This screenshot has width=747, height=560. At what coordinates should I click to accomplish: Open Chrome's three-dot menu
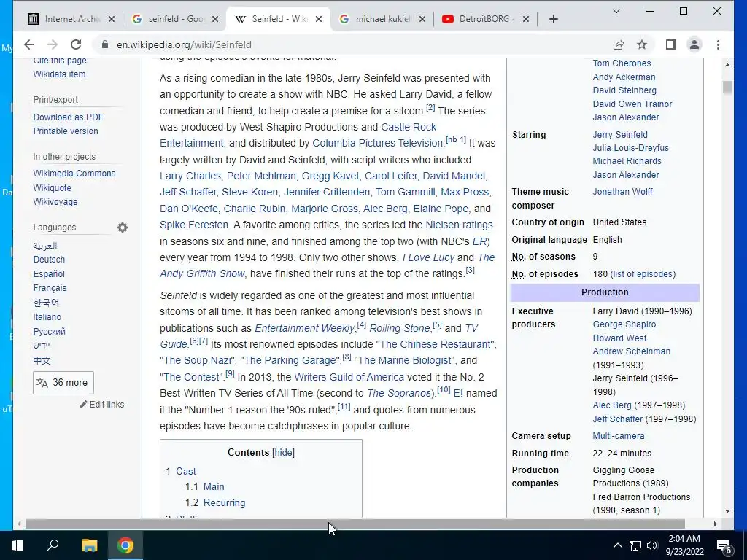[x=718, y=44]
